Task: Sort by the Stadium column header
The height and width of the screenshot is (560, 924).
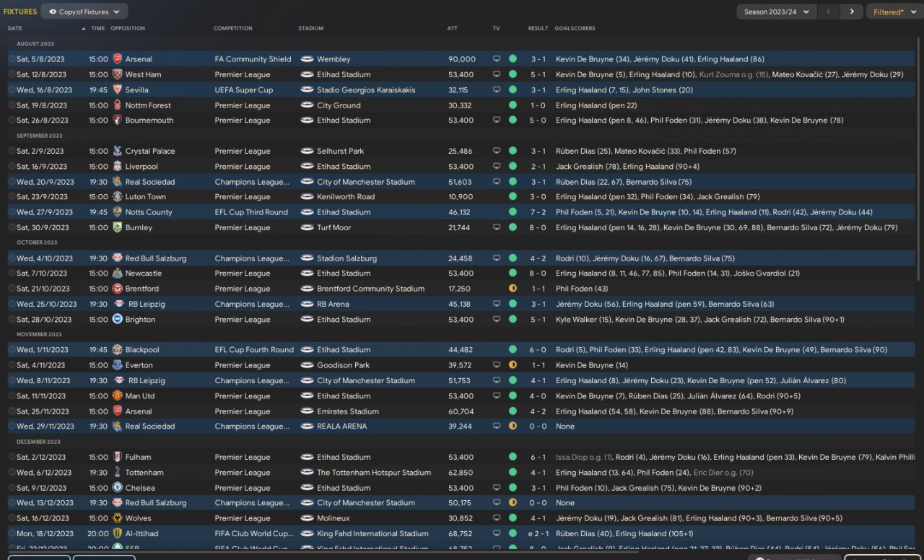Action: coord(311,29)
